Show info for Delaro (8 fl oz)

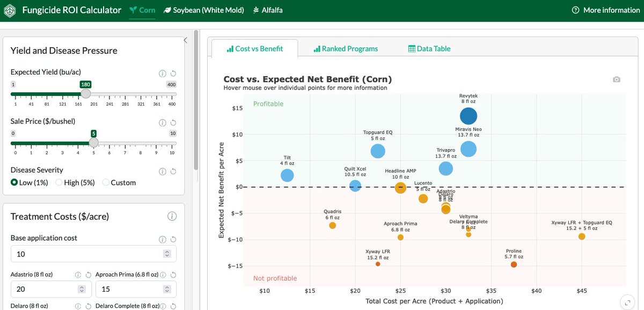click(x=78, y=306)
